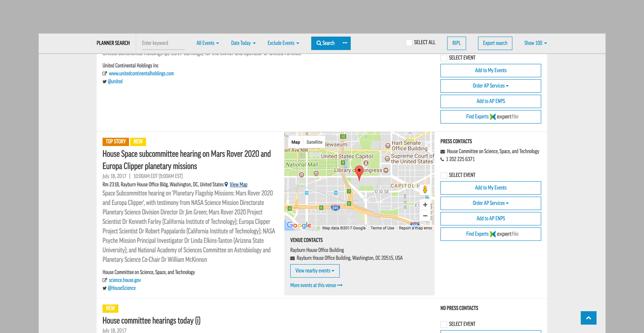Viewport: 644px width, 333px height.
Task: Click the Export search button
Action: 495,43
